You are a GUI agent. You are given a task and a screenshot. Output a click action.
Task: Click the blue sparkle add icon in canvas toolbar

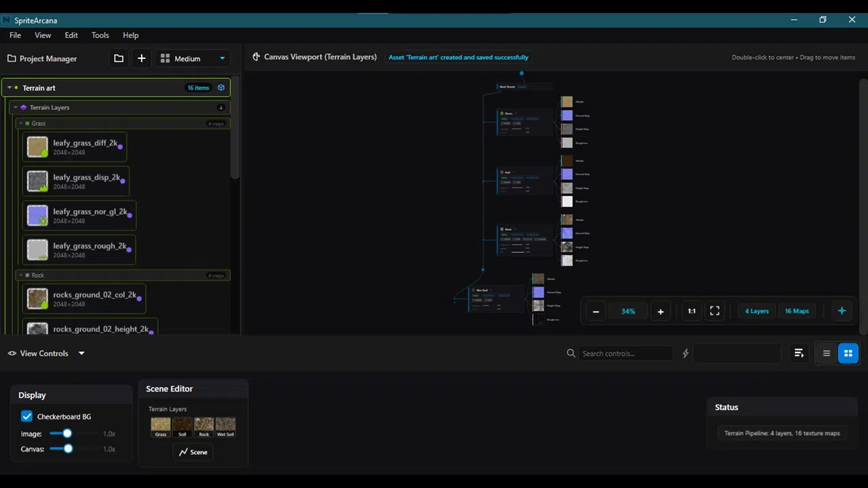(842, 311)
